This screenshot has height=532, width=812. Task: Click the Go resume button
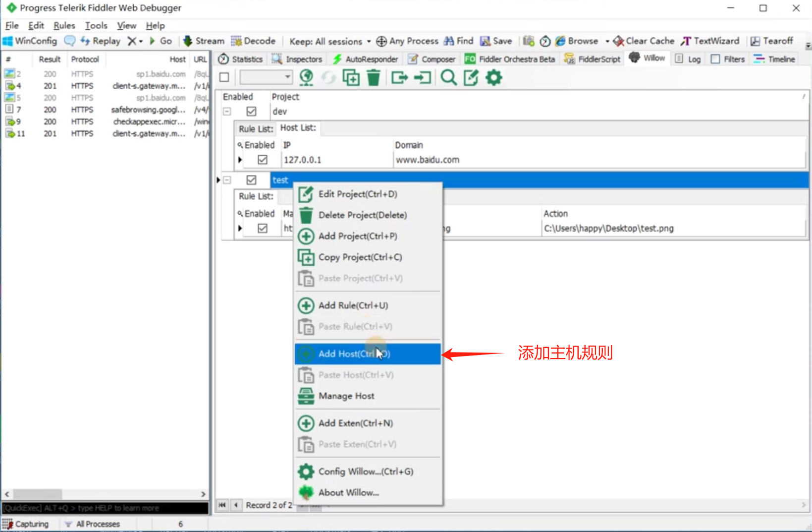point(161,41)
